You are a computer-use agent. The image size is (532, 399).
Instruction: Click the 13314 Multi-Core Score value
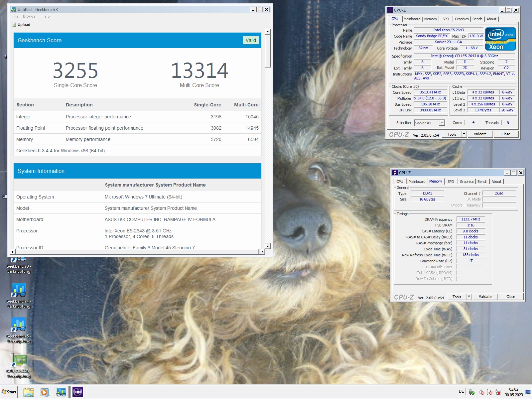pyautogui.click(x=199, y=70)
